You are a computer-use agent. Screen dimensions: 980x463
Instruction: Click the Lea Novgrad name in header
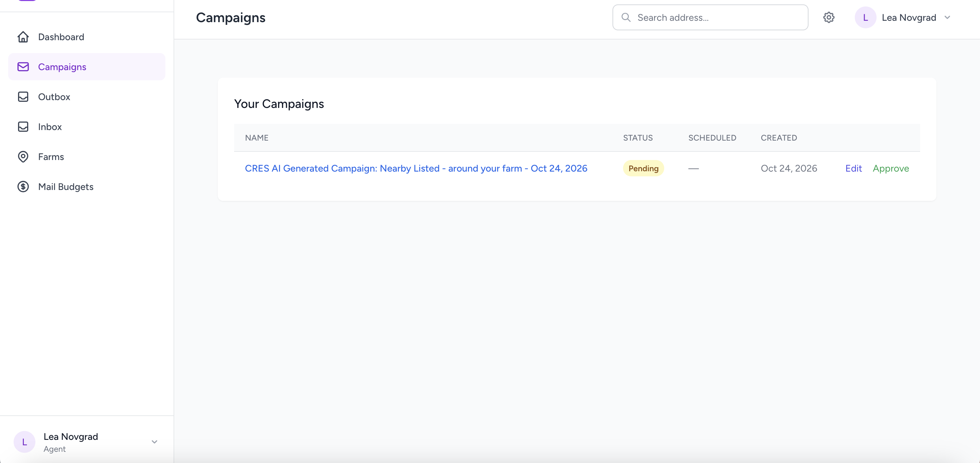pos(909,17)
